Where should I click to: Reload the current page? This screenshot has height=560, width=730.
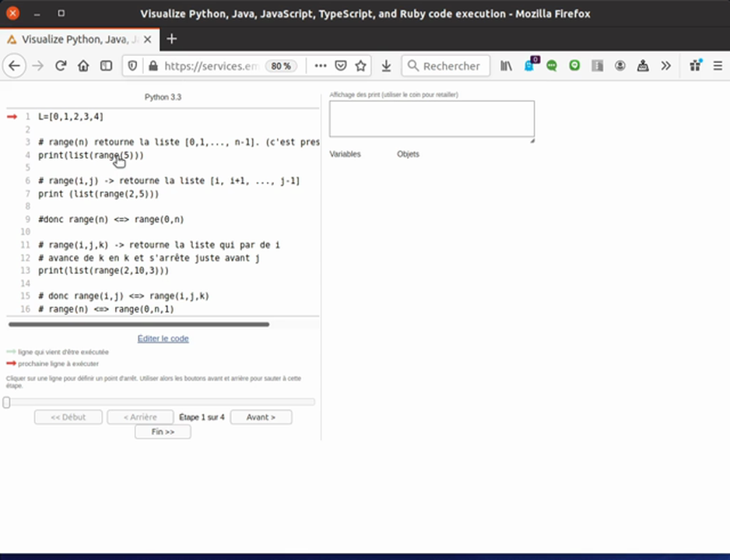tap(61, 66)
